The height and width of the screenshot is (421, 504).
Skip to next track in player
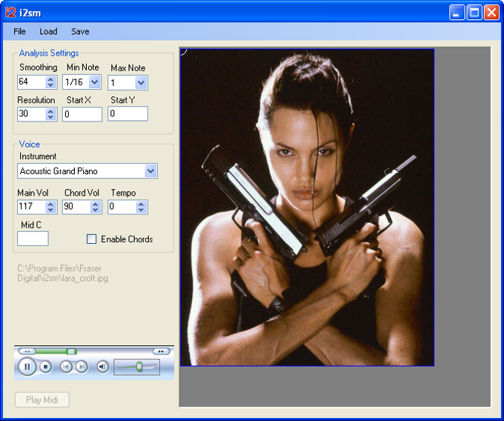(82, 367)
